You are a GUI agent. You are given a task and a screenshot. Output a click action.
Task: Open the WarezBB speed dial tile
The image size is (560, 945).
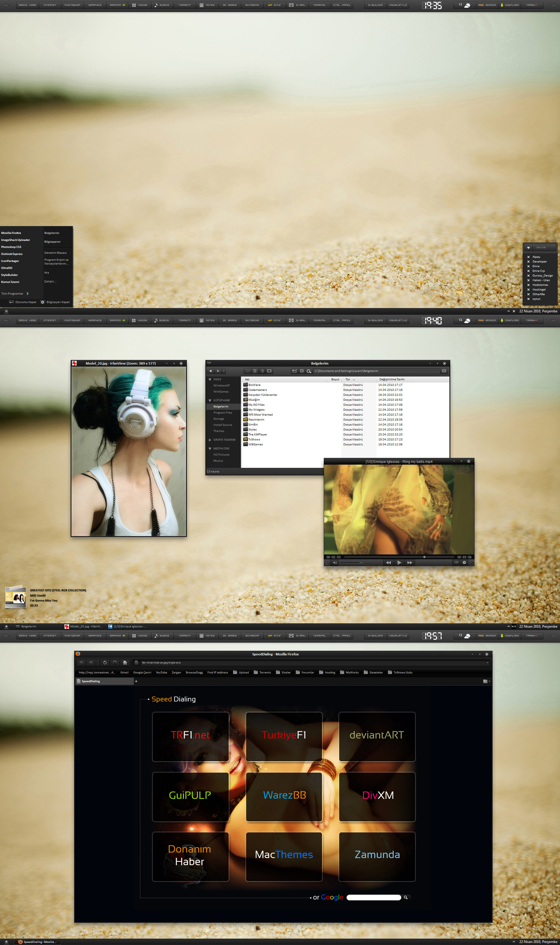tap(284, 796)
